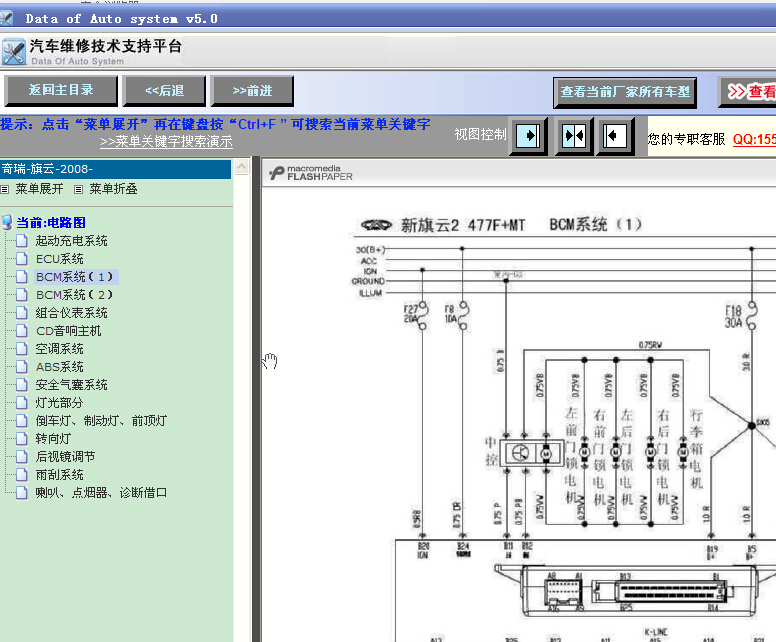Click the left-arrow view control icon

coord(615,136)
